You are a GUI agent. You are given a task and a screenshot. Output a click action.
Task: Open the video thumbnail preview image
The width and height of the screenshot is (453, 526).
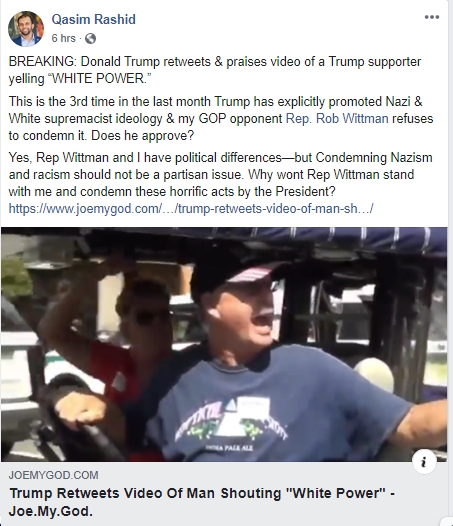click(224, 344)
